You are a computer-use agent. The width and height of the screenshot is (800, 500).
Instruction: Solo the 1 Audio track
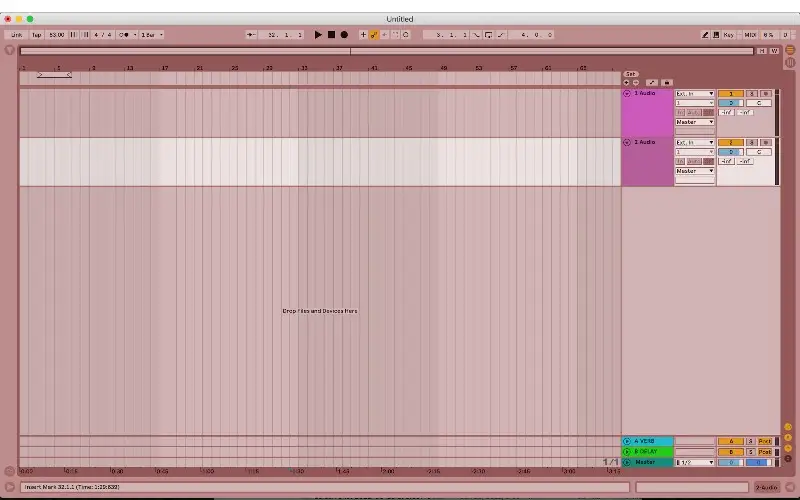coord(752,94)
